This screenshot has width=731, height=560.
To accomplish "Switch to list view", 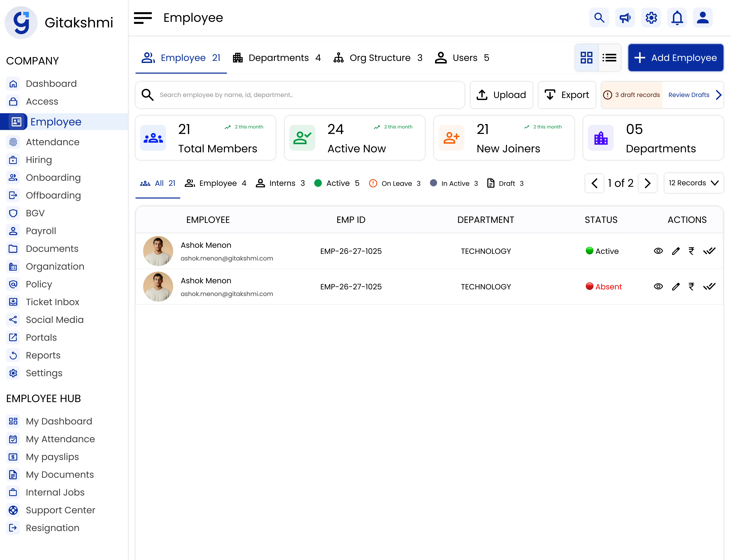I will tap(610, 58).
